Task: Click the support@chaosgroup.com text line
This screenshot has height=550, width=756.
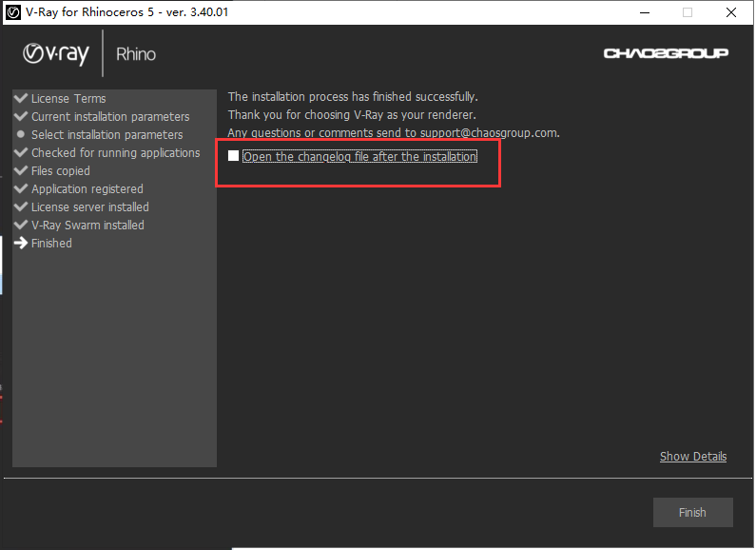Action: click(x=394, y=133)
